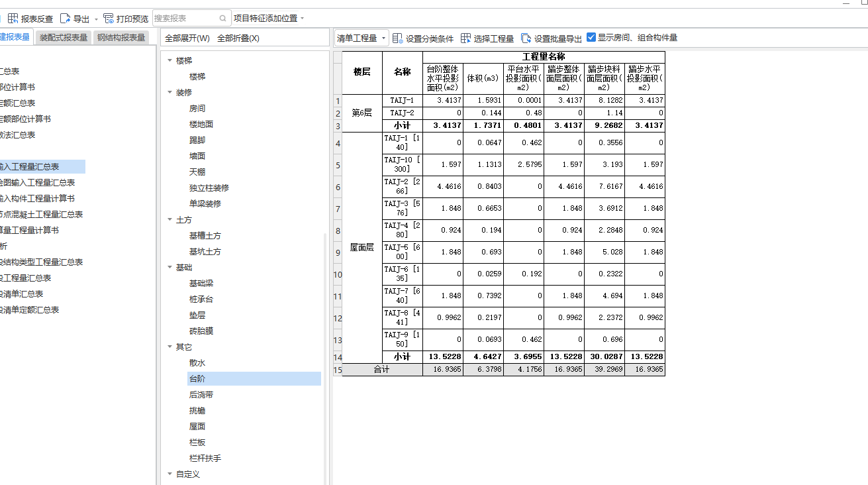Click the 选择工程量 icon
The height and width of the screenshot is (485, 868).
pyautogui.click(x=466, y=38)
